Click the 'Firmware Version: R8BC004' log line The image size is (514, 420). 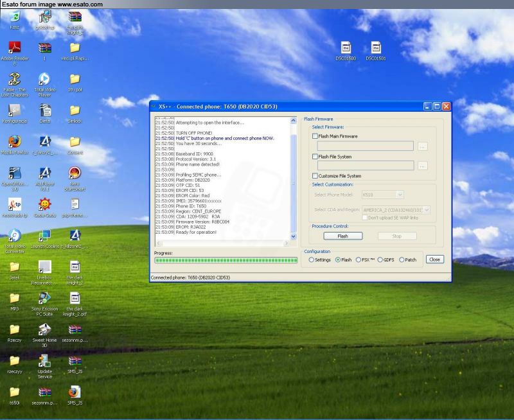[202, 222]
